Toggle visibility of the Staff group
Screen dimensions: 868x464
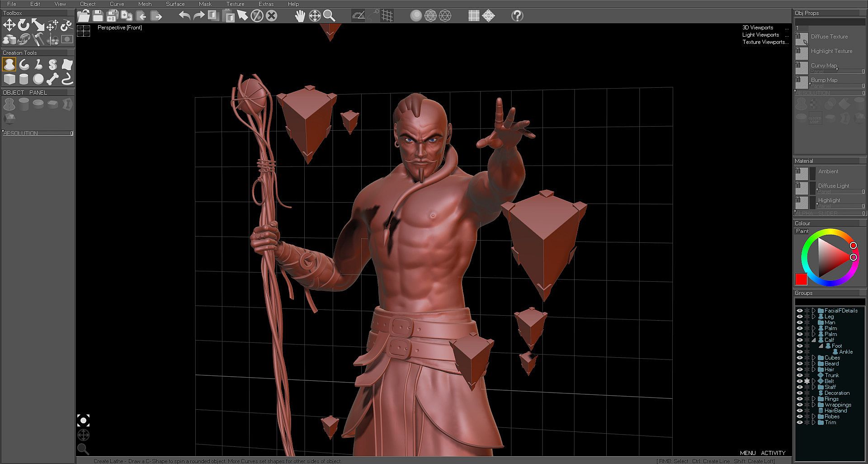click(799, 387)
